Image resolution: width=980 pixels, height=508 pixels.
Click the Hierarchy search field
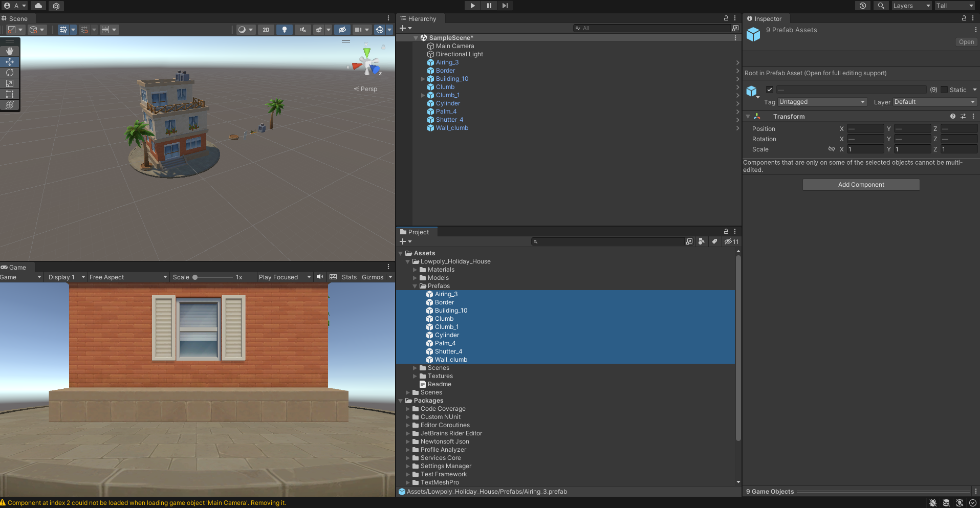pyautogui.click(x=652, y=28)
